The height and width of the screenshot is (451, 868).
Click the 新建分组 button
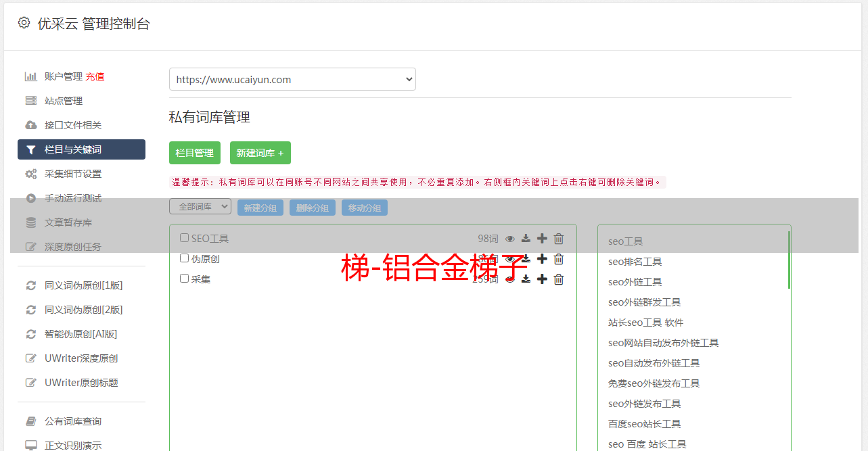coord(260,208)
